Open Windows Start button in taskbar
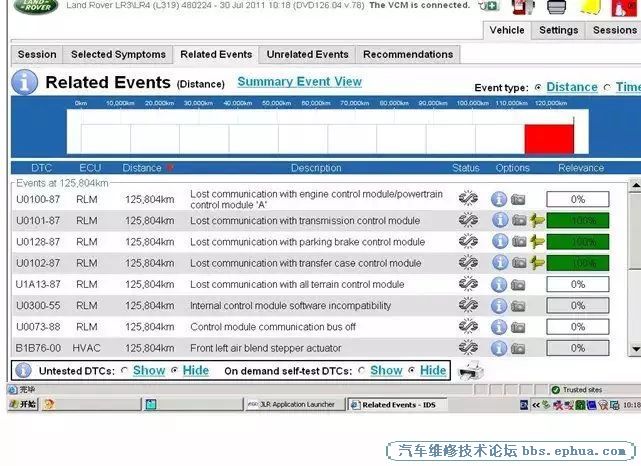 click(x=23, y=405)
